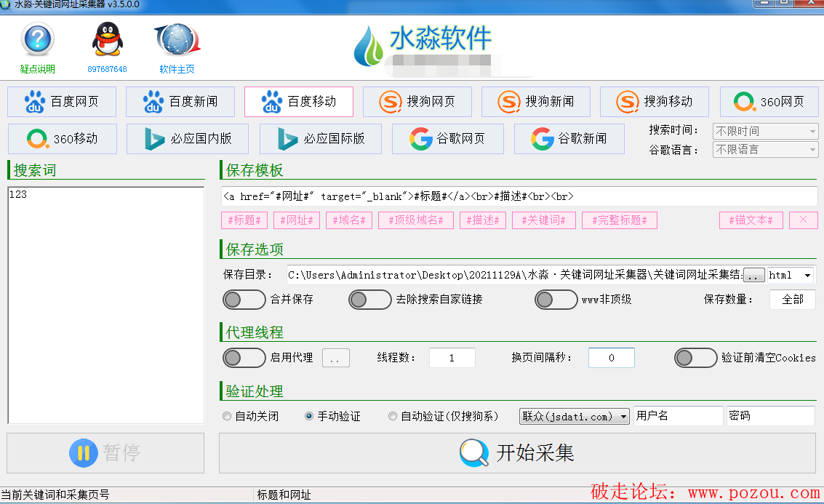
Task: Open the 联众(jsdati.com) captcha service dropdown
Action: 575,416
